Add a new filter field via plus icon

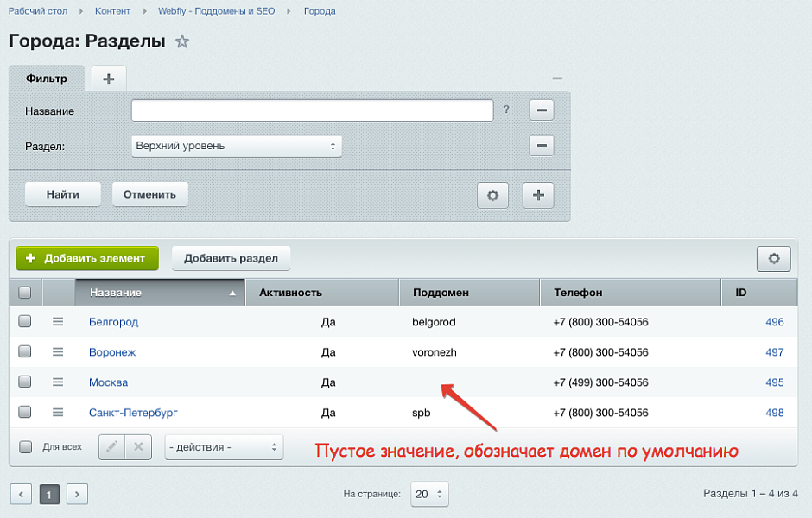(x=537, y=195)
